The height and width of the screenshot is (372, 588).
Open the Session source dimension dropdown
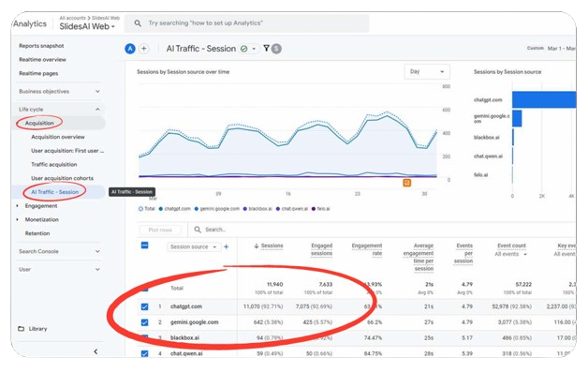point(194,247)
